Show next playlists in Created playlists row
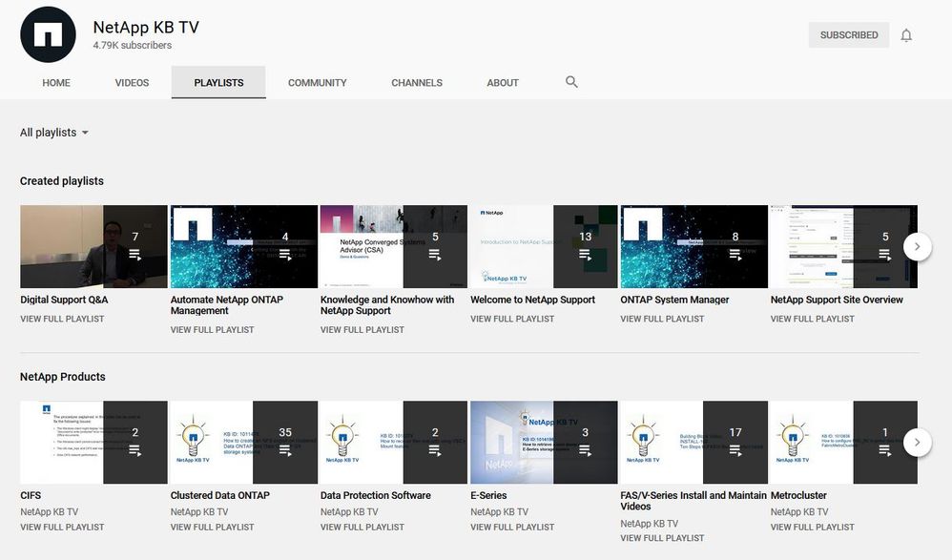This screenshot has height=560, width=952. (x=917, y=246)
